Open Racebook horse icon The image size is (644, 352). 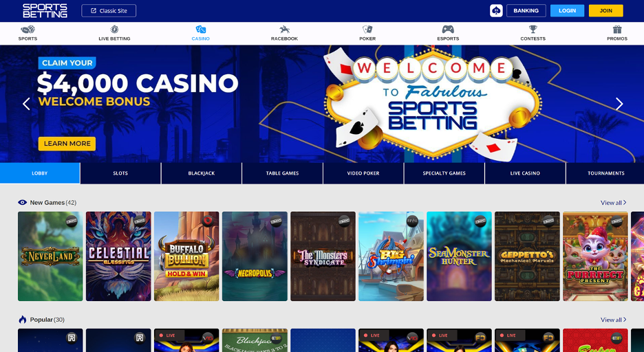pos(284,30)
